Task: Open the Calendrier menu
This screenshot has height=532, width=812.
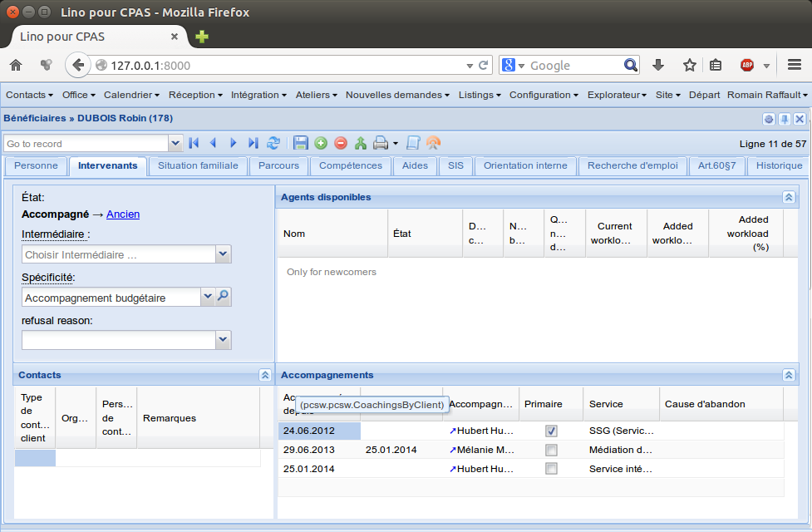Action: [131, 95]
